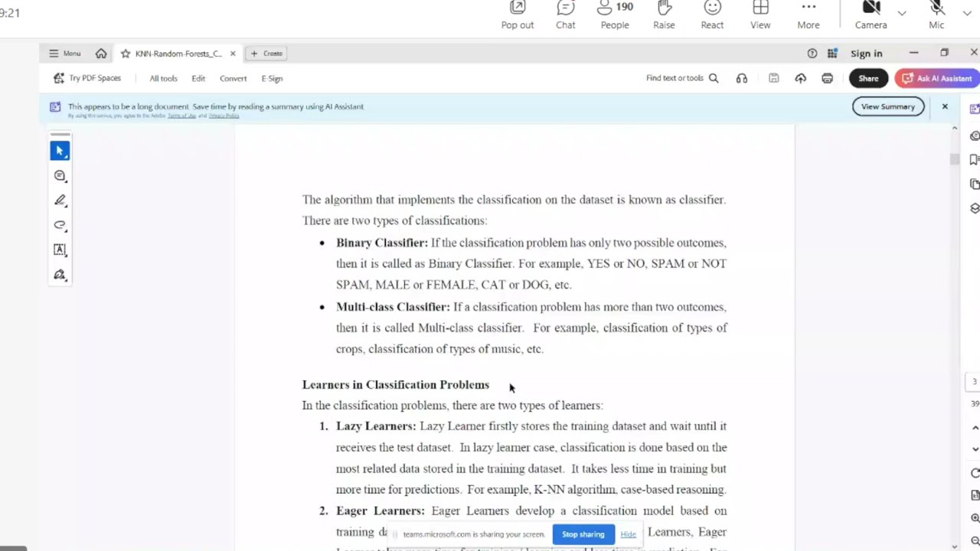Open the Convert menu

point(233,78)
